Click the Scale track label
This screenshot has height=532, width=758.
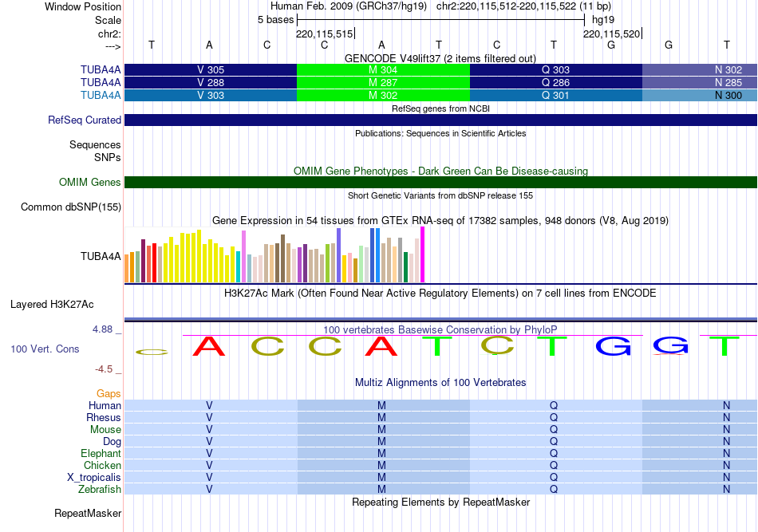coord(108,20)
